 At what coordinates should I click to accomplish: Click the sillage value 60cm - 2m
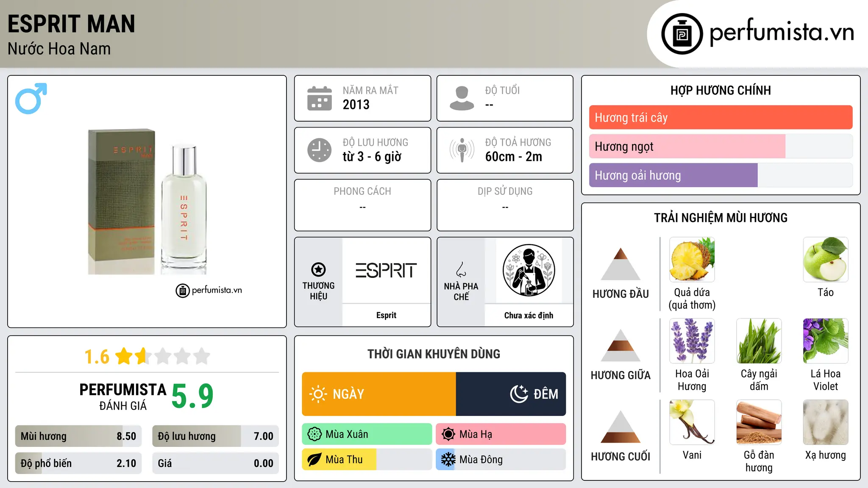coord(514,157)
